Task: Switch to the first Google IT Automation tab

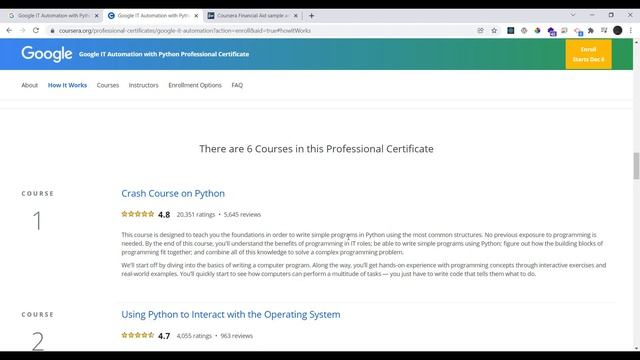Action: (x=53, y=16)
